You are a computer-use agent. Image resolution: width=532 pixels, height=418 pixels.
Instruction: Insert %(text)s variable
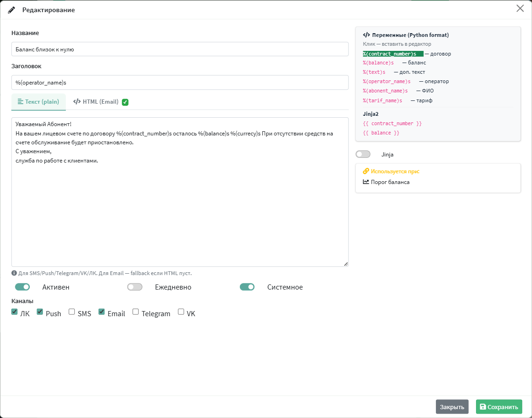(374, 72)
